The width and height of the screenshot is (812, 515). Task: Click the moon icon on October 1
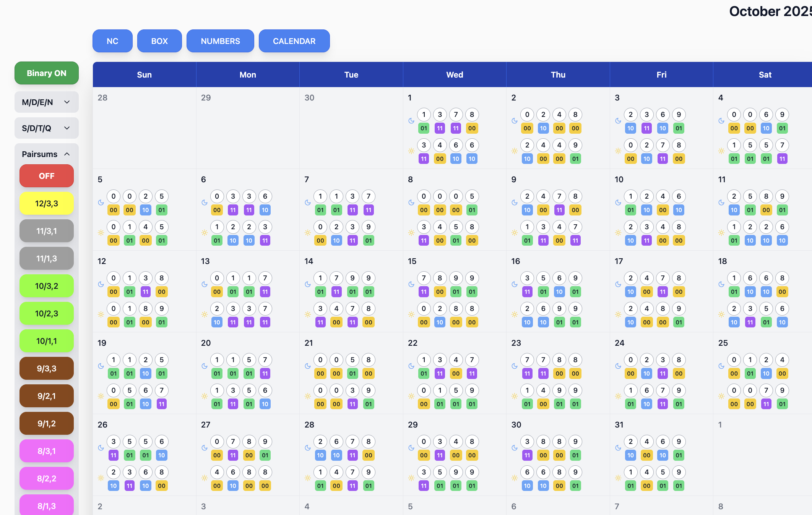tap(411, 121)
